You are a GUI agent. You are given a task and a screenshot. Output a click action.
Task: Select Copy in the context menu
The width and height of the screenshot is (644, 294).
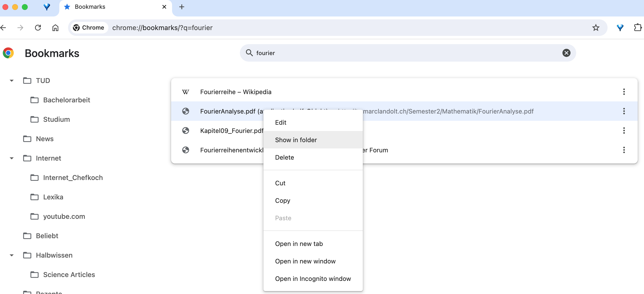[282, 201]
